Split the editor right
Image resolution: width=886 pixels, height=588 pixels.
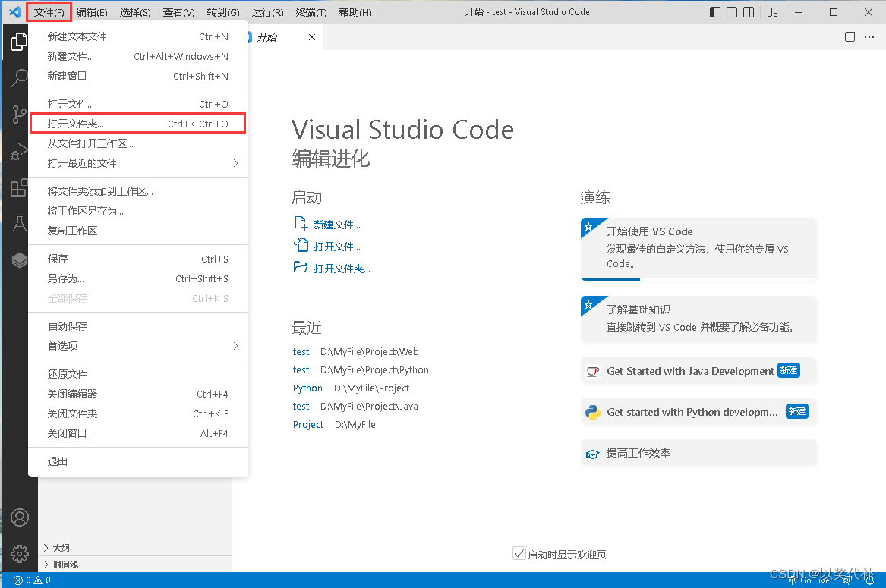pos(850,36)
